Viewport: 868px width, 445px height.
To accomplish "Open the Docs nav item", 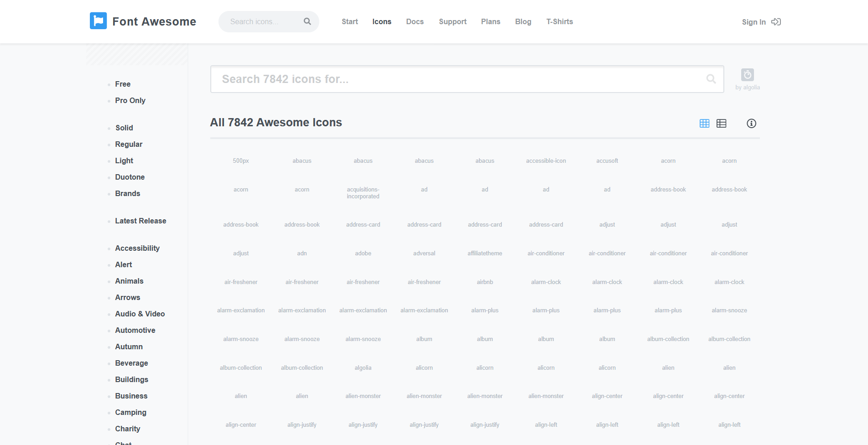I will [x=415, y=21].
